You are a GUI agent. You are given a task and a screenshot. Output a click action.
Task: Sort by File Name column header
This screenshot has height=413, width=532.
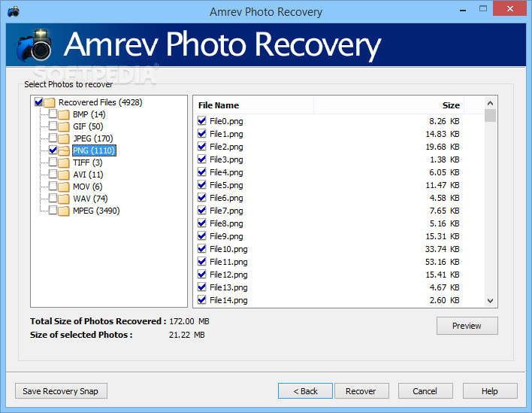(254, 105)
